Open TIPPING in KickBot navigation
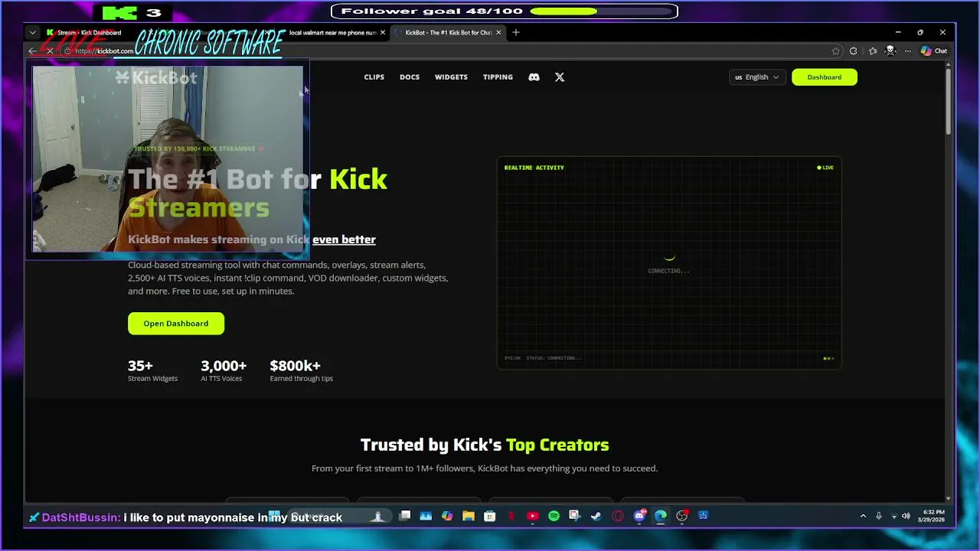 [x=498, y=77]
